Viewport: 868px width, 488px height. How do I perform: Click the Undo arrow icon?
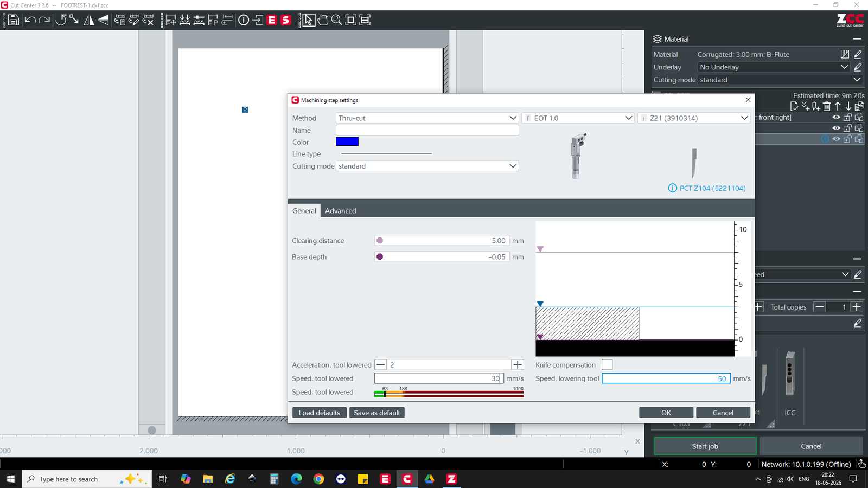click(30, 20)
